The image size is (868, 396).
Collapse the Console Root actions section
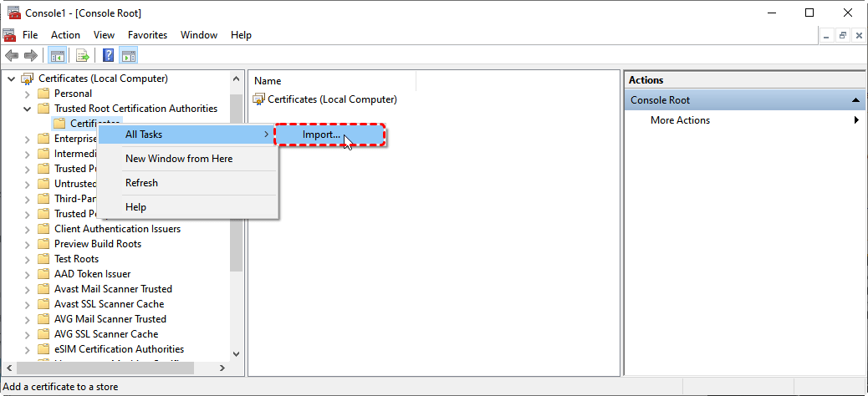[x=855, y=100]
